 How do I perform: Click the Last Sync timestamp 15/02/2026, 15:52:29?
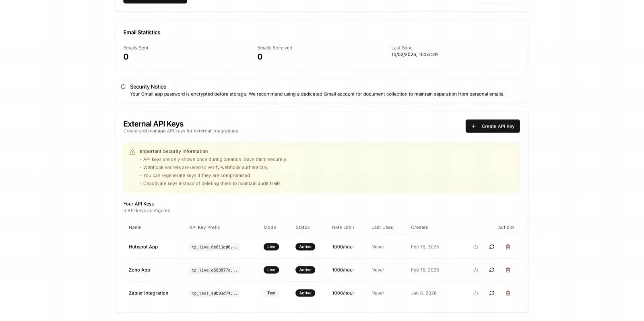coord(415,55)
